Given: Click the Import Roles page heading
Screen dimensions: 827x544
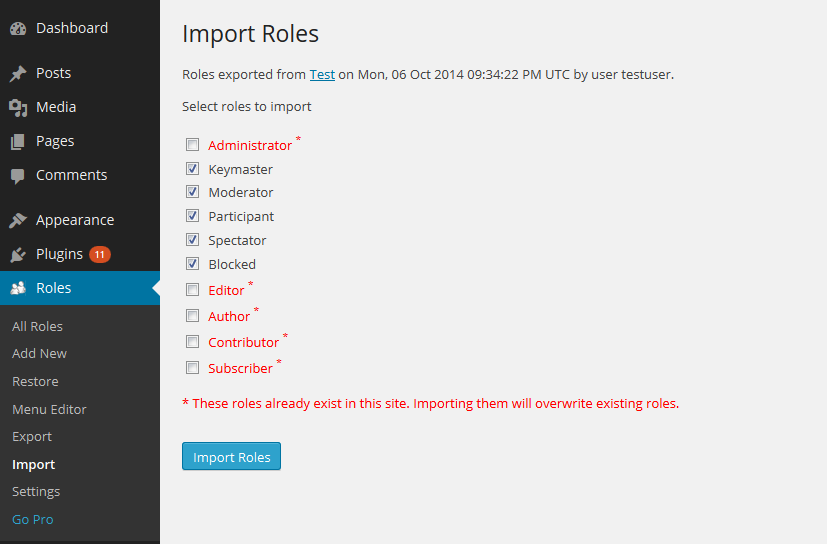Looking at the screenshot, I should pyautogui.click(x=251, y=34).
